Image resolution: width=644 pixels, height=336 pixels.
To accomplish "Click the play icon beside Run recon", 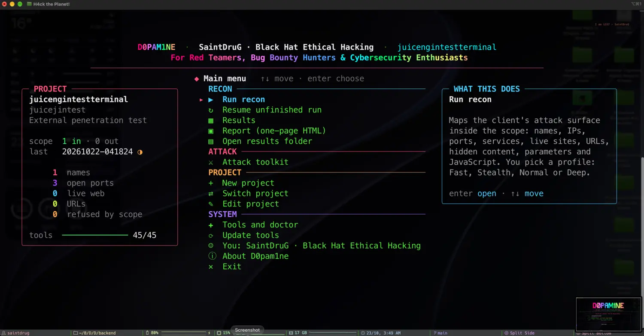I will click(x=211, y=100).
